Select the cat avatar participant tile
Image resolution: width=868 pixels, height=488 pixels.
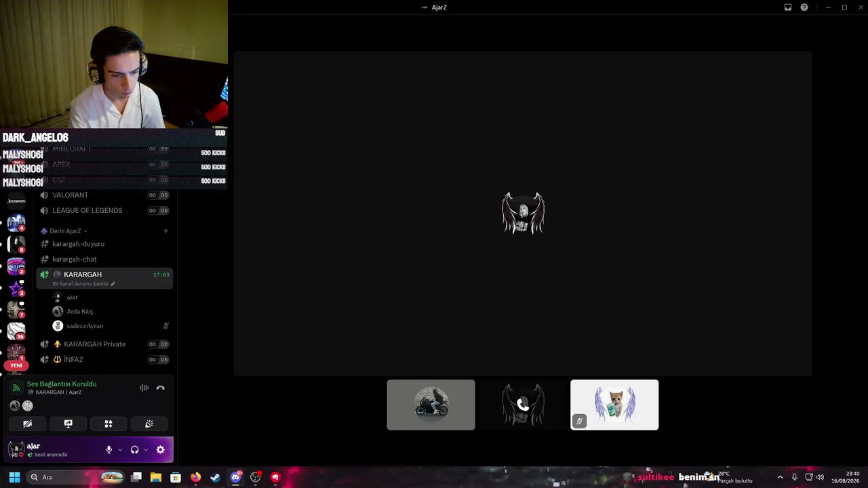click(614, 405)
